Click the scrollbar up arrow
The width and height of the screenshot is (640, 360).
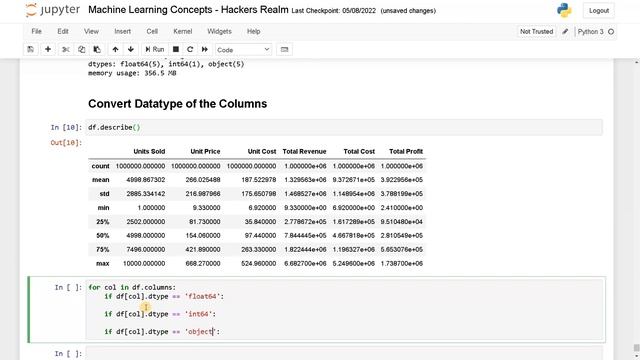pyautogui.click(x=636, y=62)
